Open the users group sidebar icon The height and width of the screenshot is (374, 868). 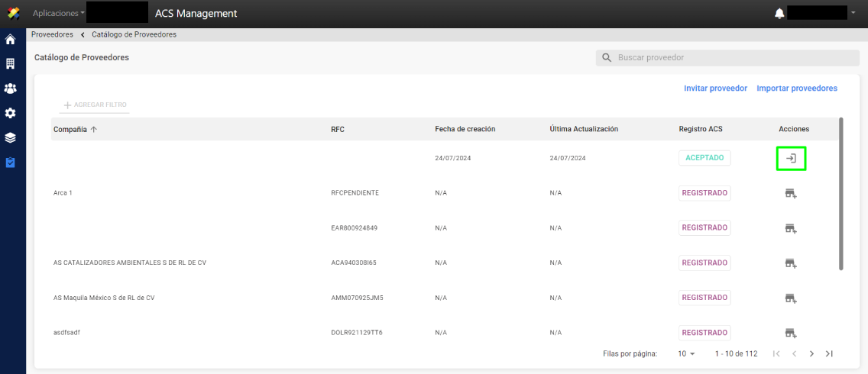point(10,89)
